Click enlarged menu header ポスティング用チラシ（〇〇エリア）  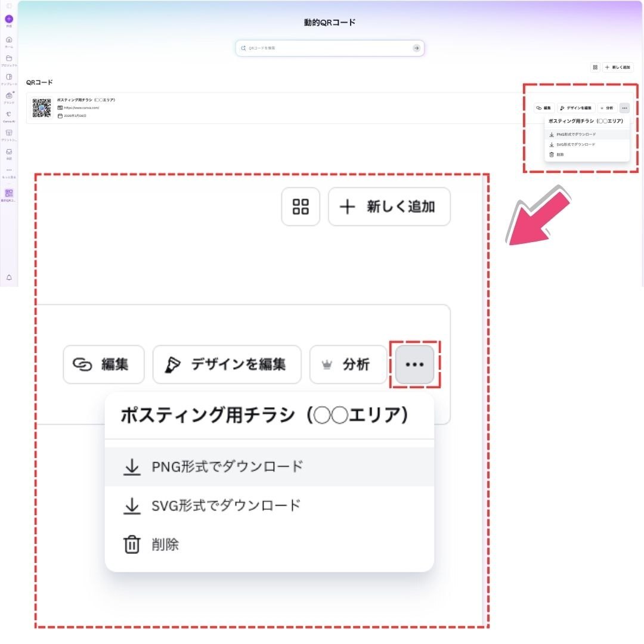tap(264, 415)
